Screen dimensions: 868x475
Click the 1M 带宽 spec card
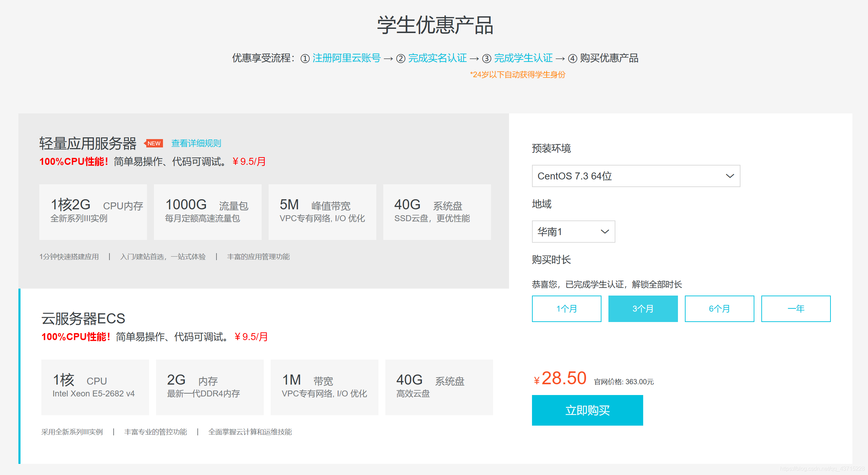coord(325,387)
